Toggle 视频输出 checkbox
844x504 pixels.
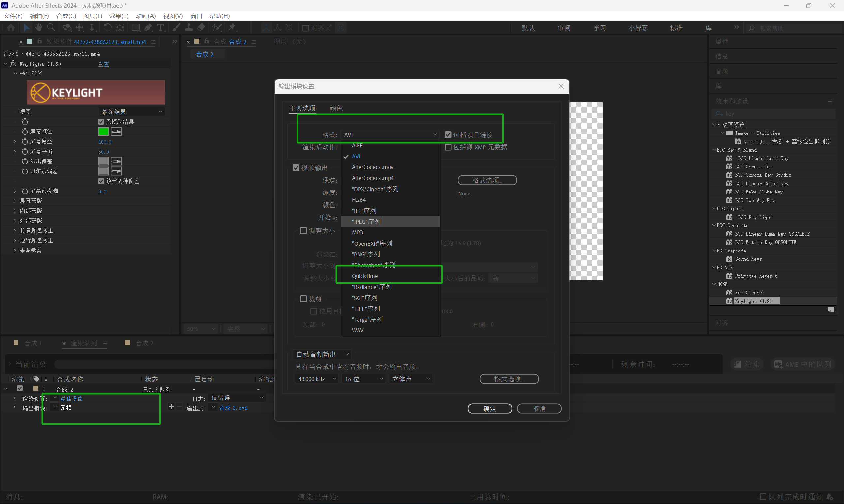click(x=296, y=168)
